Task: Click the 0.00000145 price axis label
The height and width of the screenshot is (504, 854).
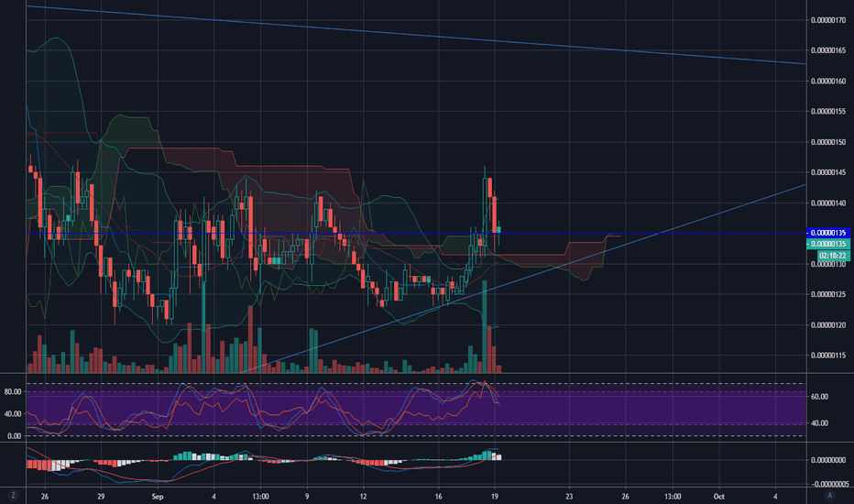Action: [x=827, y=172]
